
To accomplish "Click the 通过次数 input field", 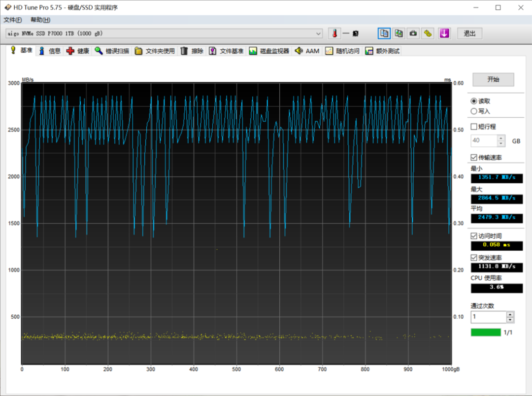I will 489,317.
